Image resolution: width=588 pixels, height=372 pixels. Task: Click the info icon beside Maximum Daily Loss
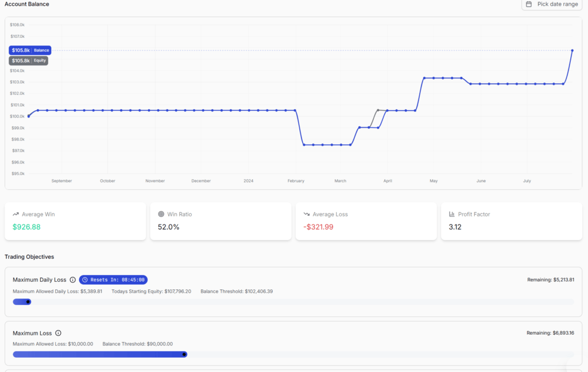point(73,280)
